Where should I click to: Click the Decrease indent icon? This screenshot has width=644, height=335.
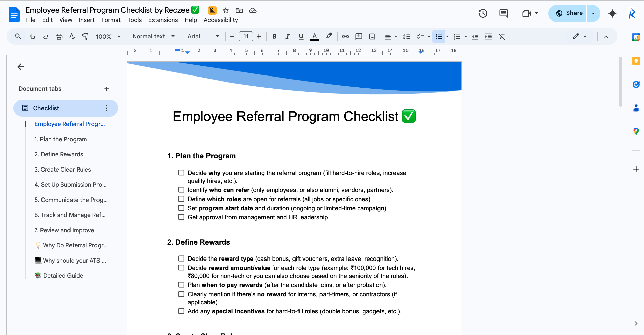(475, 36)
